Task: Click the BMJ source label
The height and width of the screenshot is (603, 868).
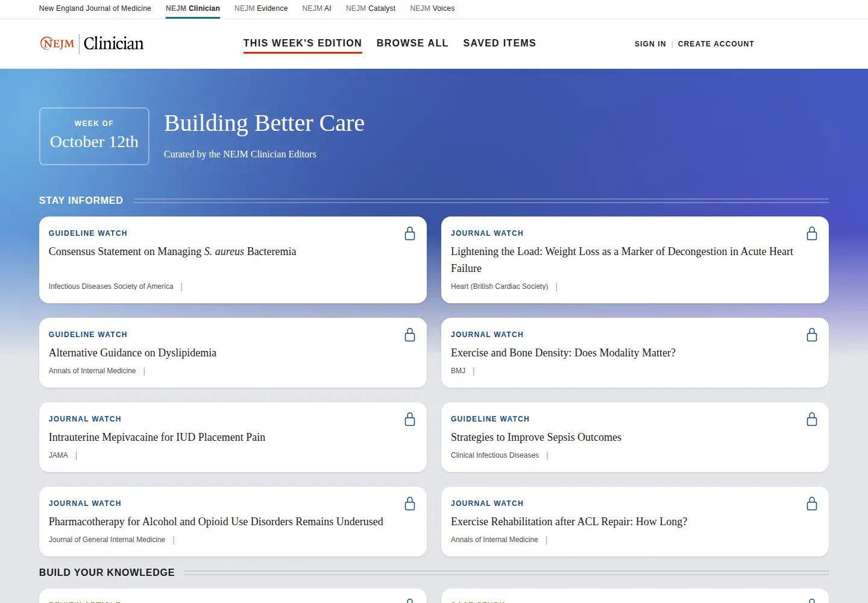Action: [x=458, y=371]
